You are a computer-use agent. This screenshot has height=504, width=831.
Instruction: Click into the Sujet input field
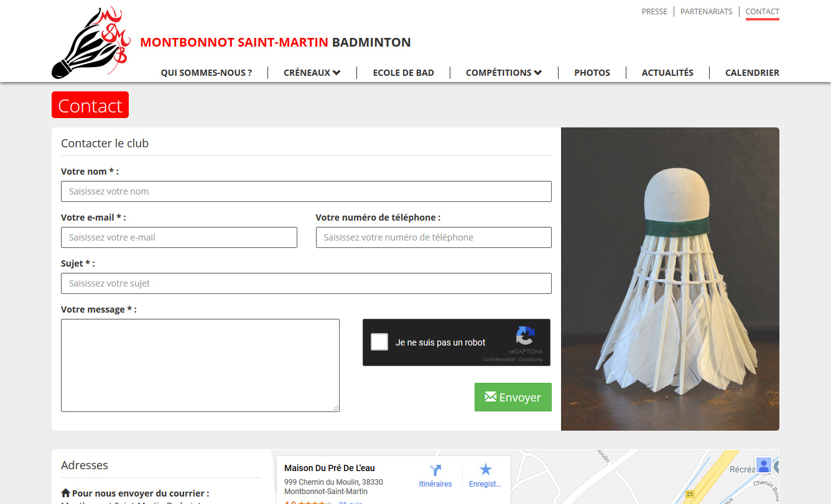[306, 283]
